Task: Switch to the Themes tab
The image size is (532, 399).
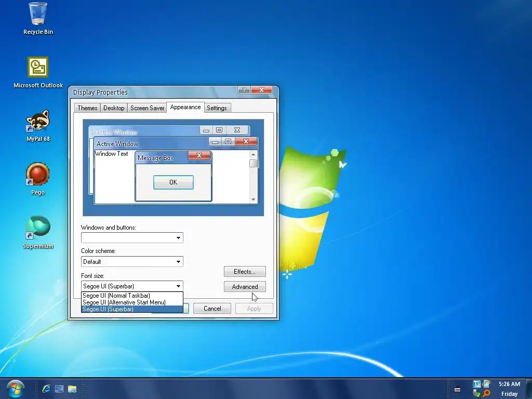Action: (87, 108)
